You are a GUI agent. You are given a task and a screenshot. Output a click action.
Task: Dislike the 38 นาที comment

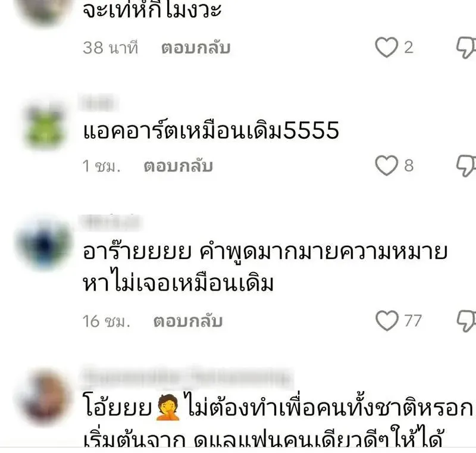click(466, 48)
